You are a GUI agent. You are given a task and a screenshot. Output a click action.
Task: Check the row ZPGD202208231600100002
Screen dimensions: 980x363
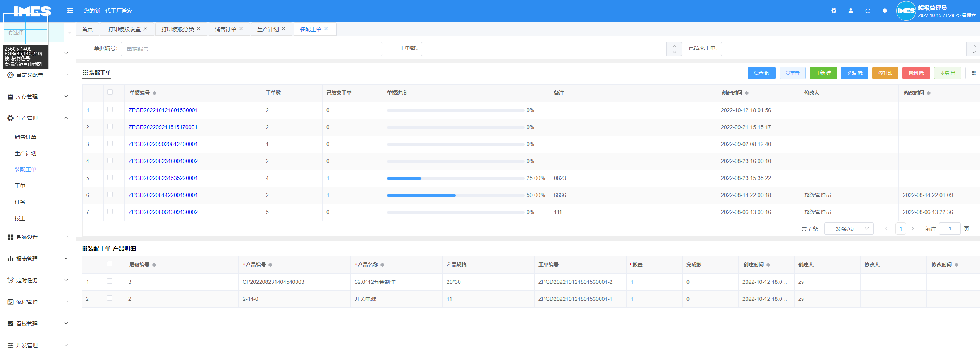coord(110,160)
